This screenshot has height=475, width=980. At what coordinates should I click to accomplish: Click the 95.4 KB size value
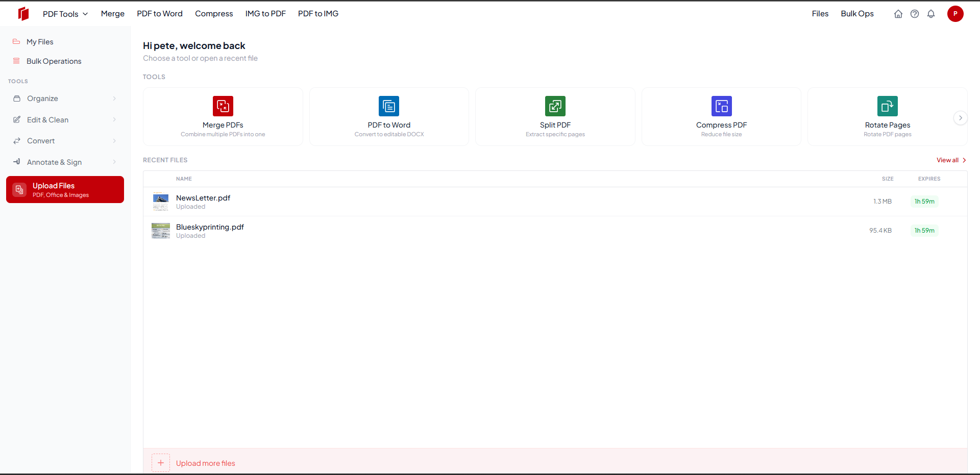click(x=880, y=231)
